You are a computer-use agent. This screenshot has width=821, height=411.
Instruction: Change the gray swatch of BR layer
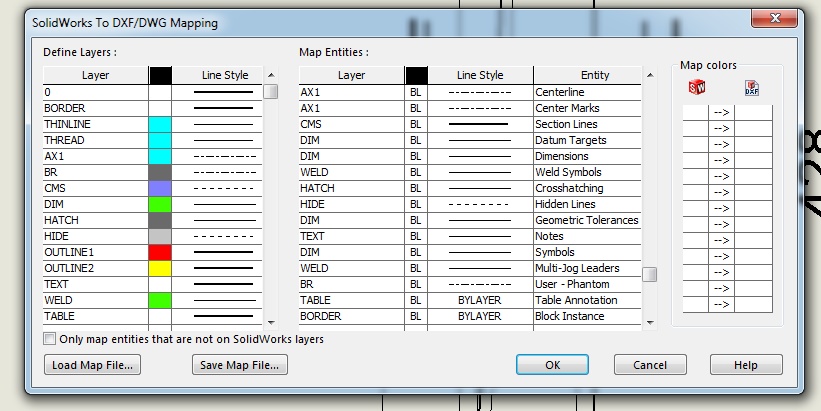pyautogui.click(x=160, y=172)
